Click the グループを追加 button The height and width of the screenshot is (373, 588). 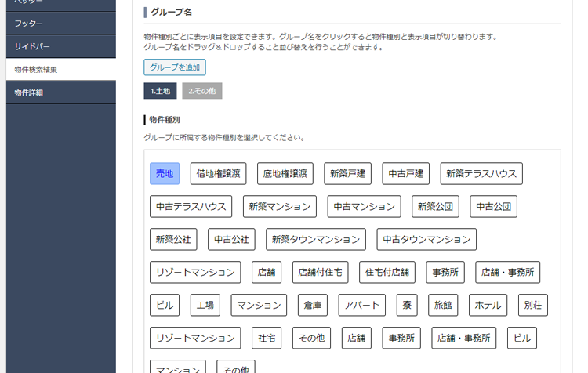coord(174,67)
